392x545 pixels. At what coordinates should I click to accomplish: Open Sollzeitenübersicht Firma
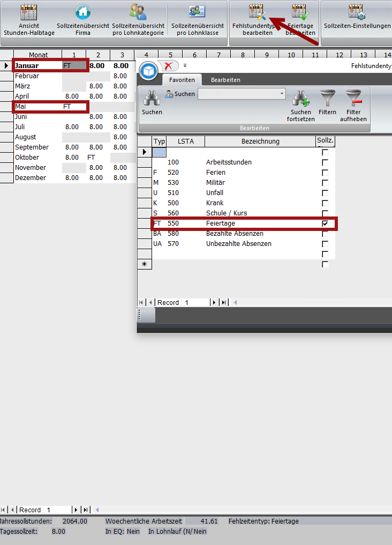tap(82, 21)
